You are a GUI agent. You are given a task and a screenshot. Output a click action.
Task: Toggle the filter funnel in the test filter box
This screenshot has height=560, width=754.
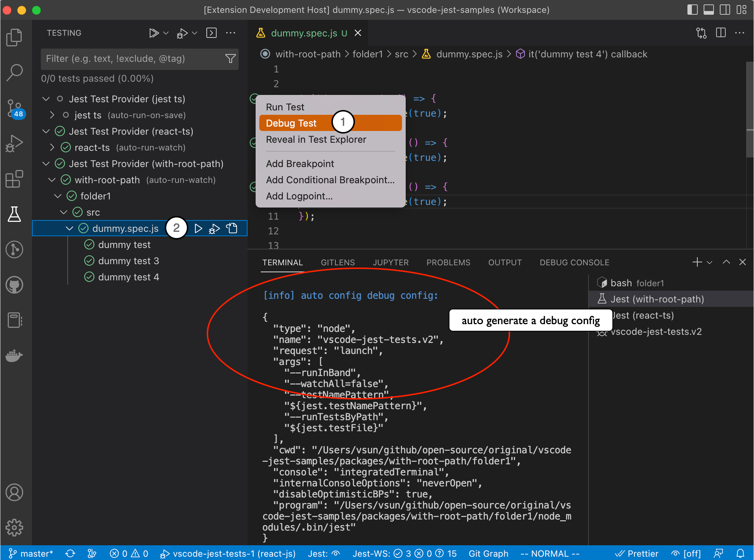point(230,59)
